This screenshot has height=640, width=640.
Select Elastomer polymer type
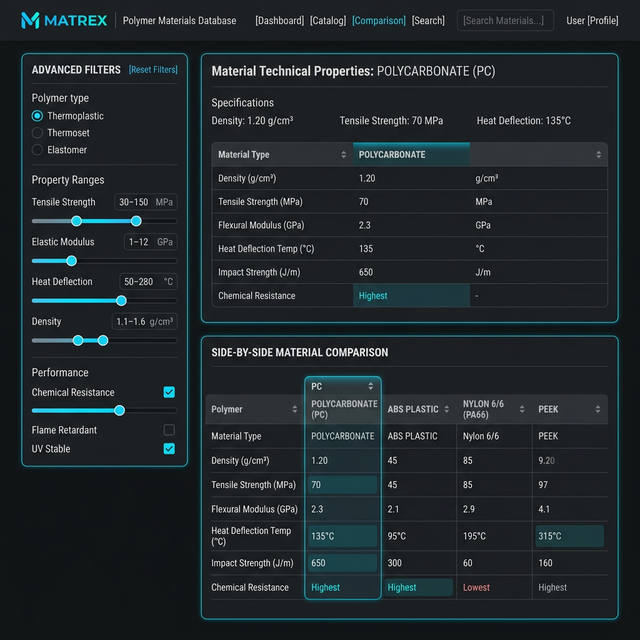pos(37,150)
